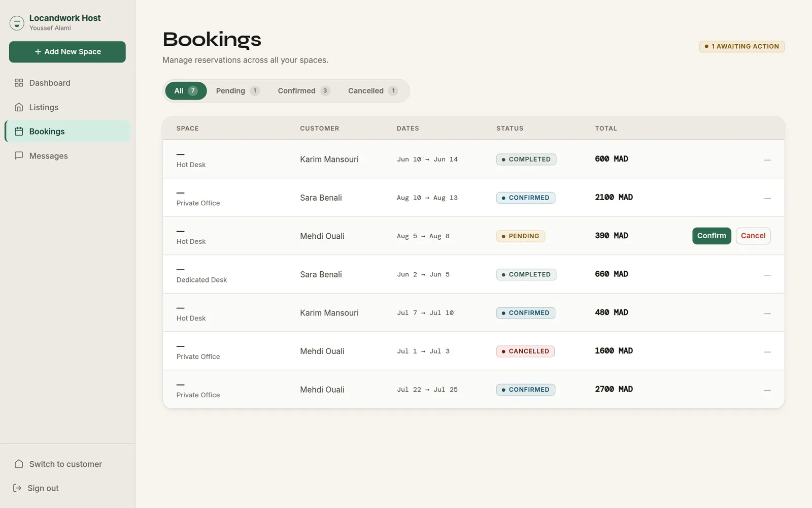Click the Dashboard grid icon
Viewport: 812px width, 508px height.
[19, 83]
